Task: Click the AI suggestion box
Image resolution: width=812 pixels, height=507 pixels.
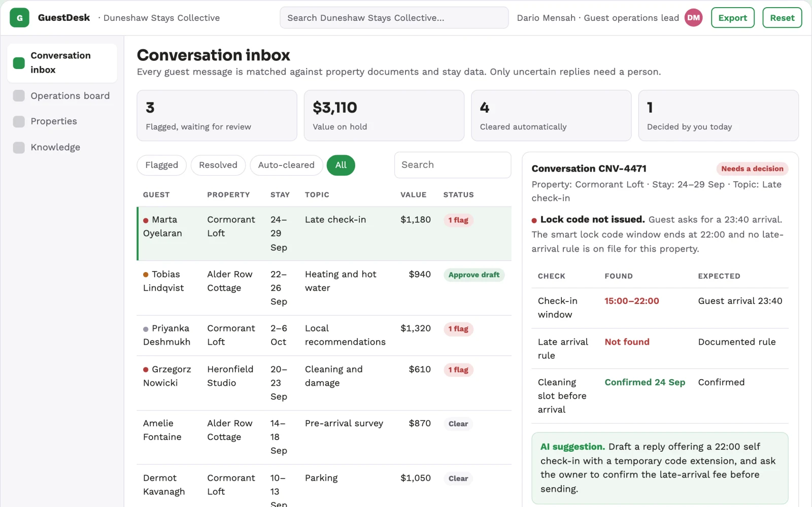Action: coord(660,468)
